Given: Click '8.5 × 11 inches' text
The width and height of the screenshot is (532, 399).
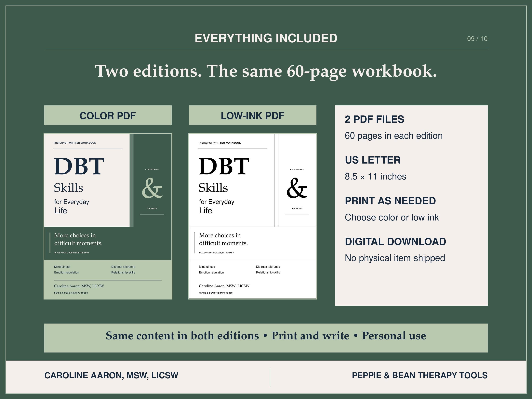Looking at the screenshot, I should (375, 177).
